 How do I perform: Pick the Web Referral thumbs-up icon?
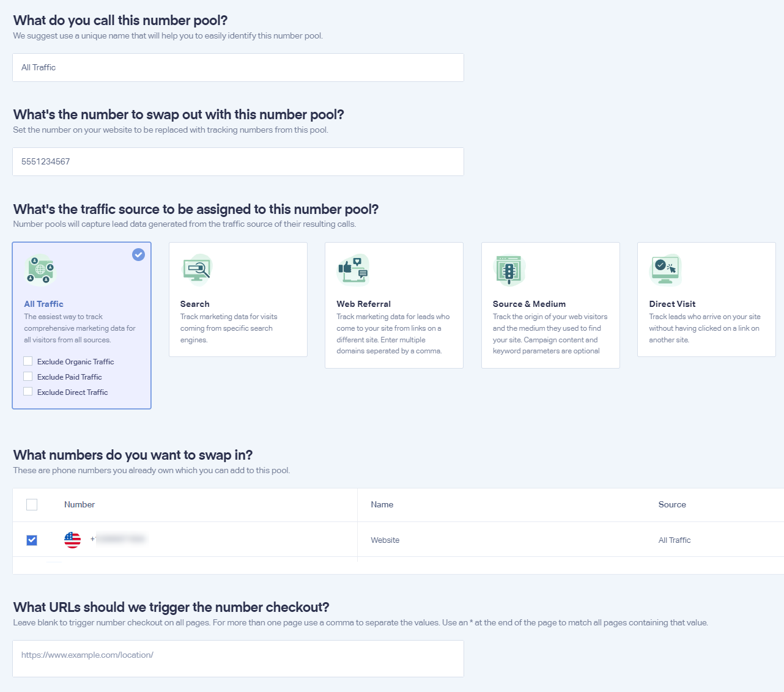pos(353,270)
